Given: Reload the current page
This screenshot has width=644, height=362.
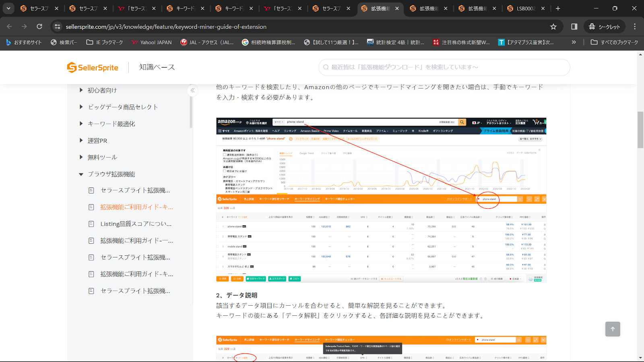Looking at the screenshot, I should click(39, 27).
